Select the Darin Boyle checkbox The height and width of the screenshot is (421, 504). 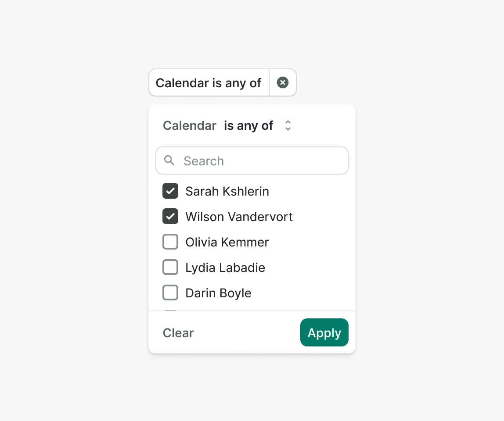click(170, 293)
